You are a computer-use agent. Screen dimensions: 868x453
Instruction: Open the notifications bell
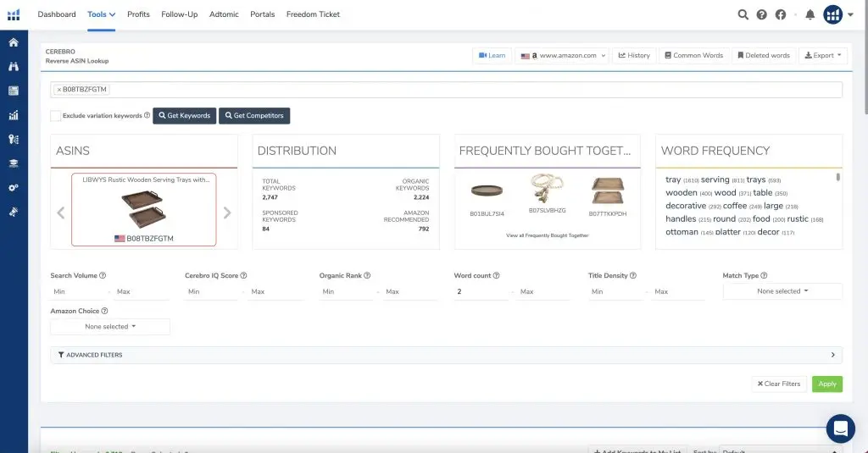coord(810,14)
